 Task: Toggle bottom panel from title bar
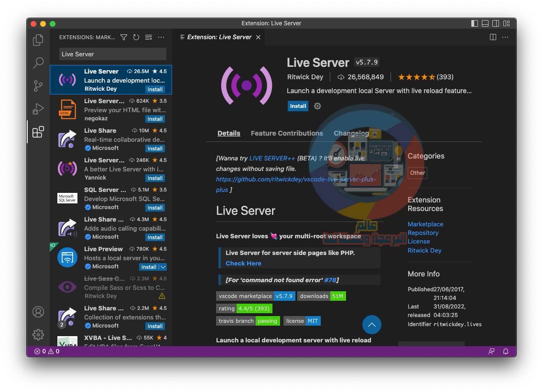click(x=485, y=23)
